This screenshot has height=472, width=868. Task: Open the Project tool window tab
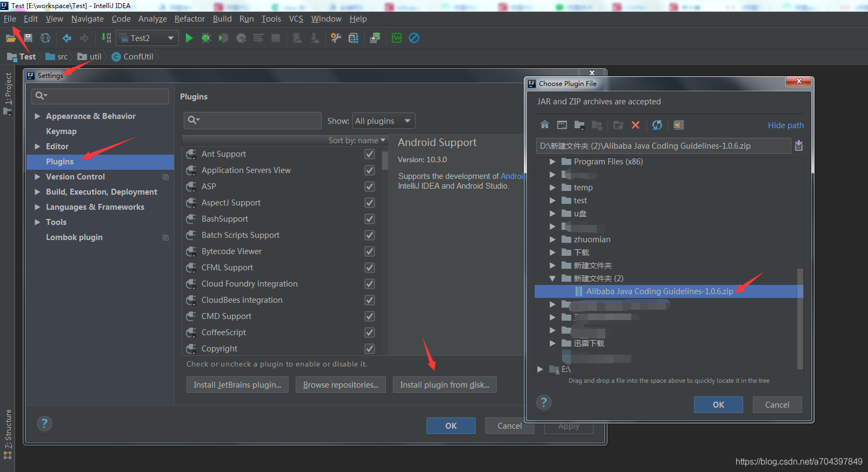[8, 93]
